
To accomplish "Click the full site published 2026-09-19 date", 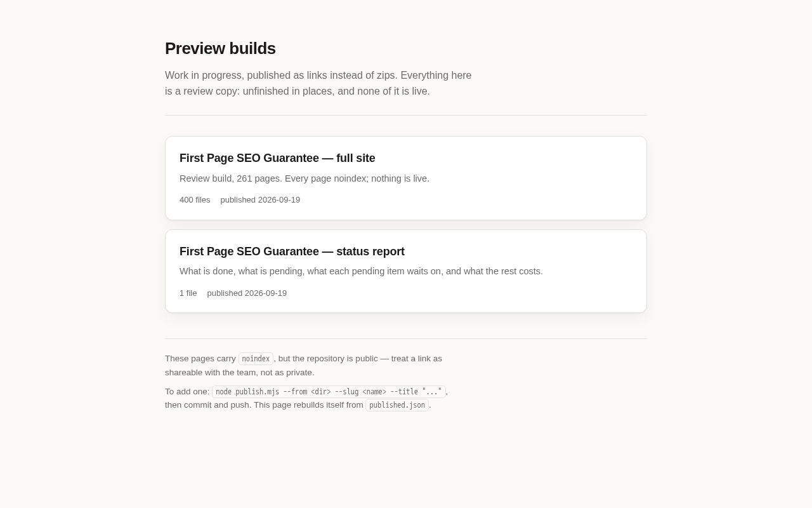I will point(260,200).
